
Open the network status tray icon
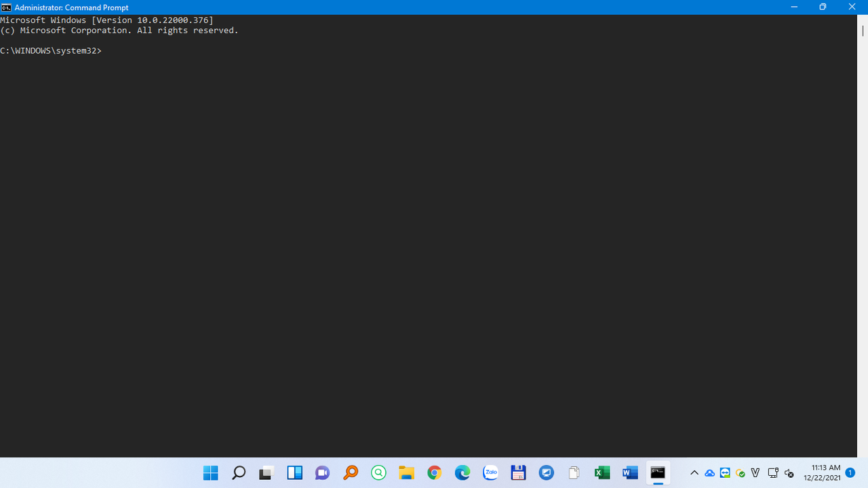772,472
